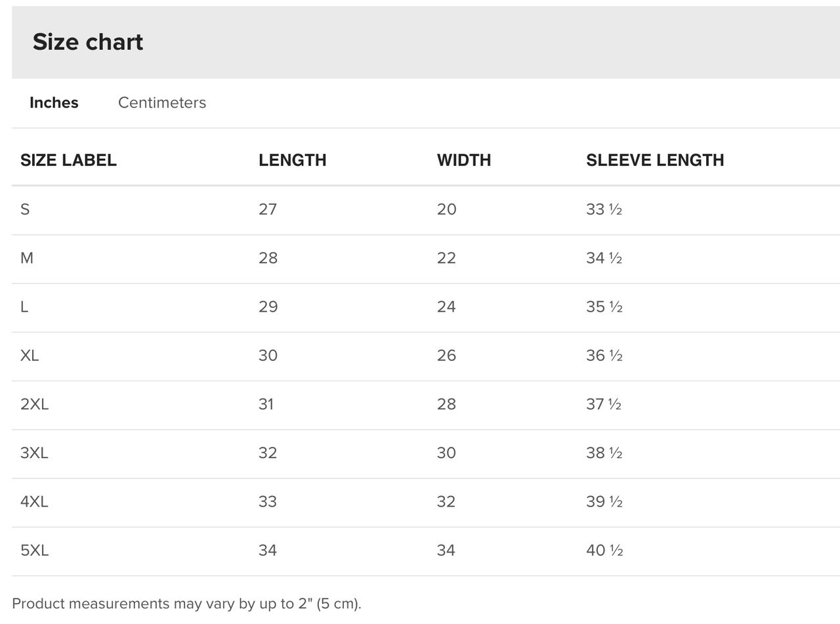The height and width of the screenshot is (624, 840).
Task: Select the XL size label cell
Action: point(30,355)
